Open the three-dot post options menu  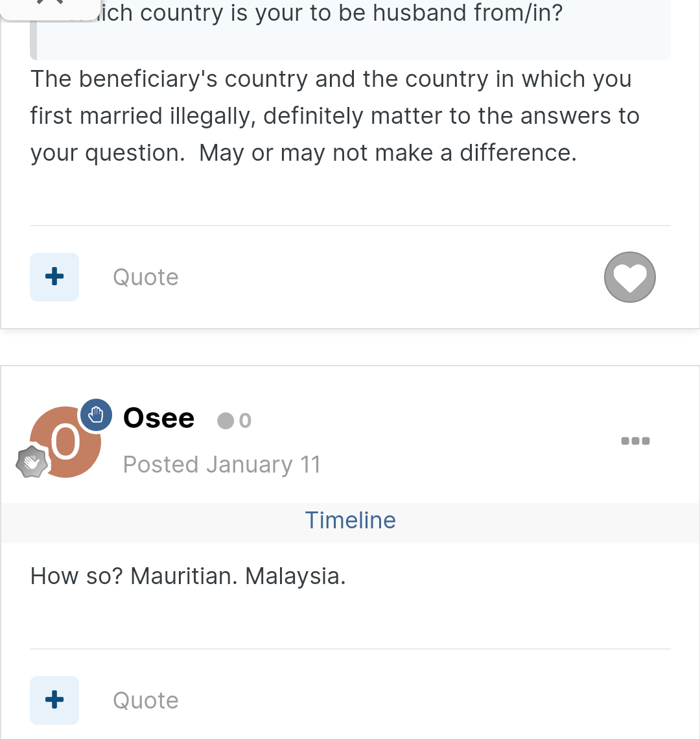pyautogui.click(x=635, y=441)
